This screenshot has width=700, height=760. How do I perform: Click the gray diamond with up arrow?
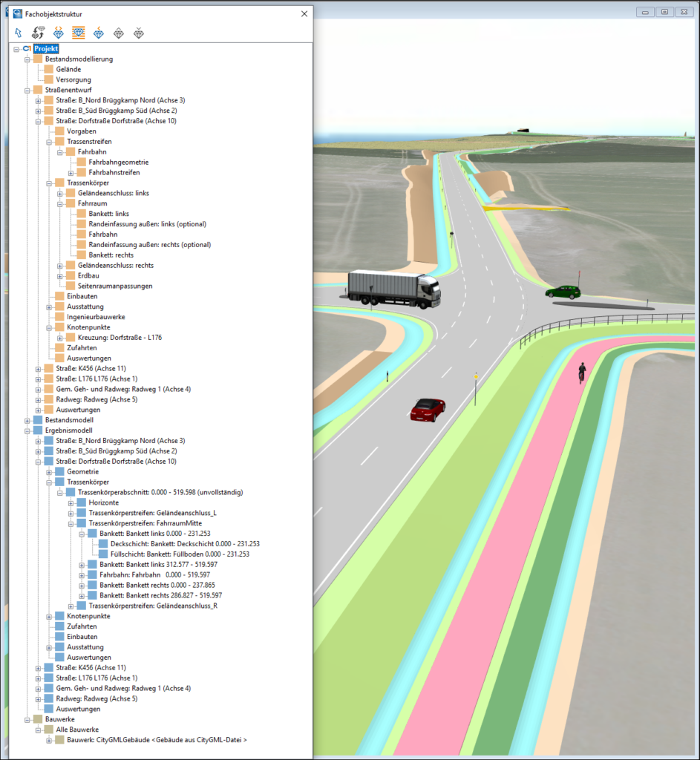(118, 33)
